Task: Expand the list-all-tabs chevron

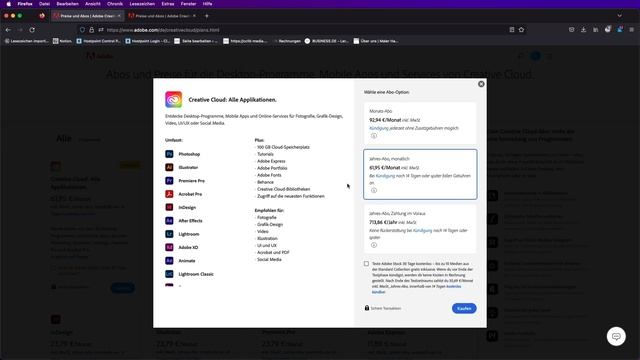Action: coord(620,16)
